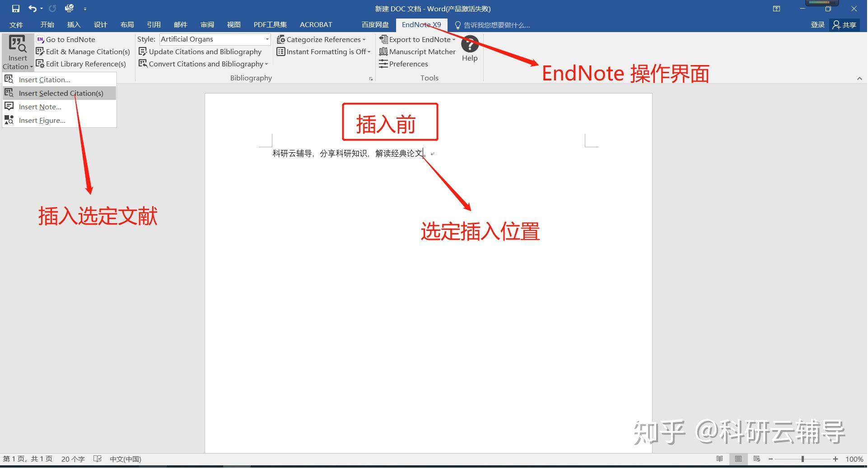Click the Insert Figure menu icon
Viewport: 868px width, 468px height.
(x=9, y=120)
